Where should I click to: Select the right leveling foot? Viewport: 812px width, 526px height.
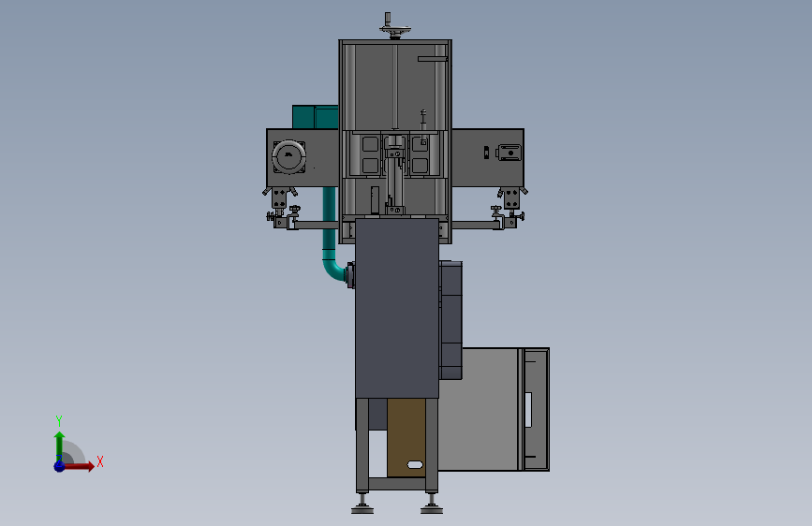point(432,504)
